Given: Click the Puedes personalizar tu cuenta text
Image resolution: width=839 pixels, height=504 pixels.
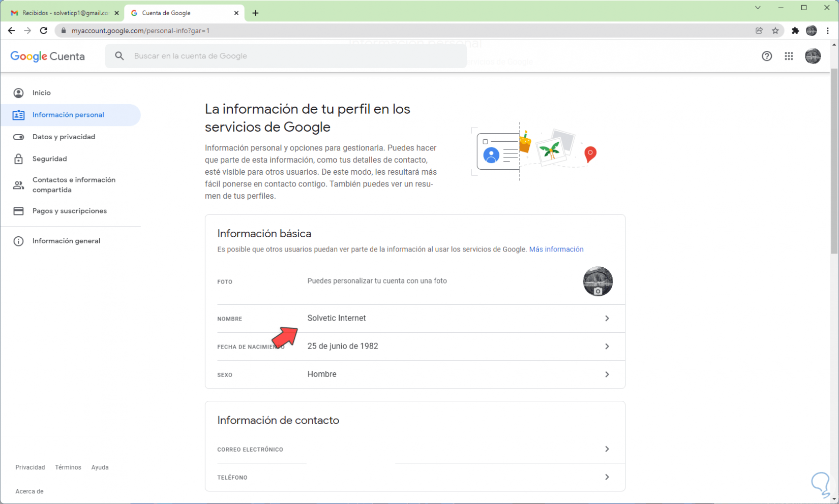Looking at the screenshot, I should (x=377, y=281).
